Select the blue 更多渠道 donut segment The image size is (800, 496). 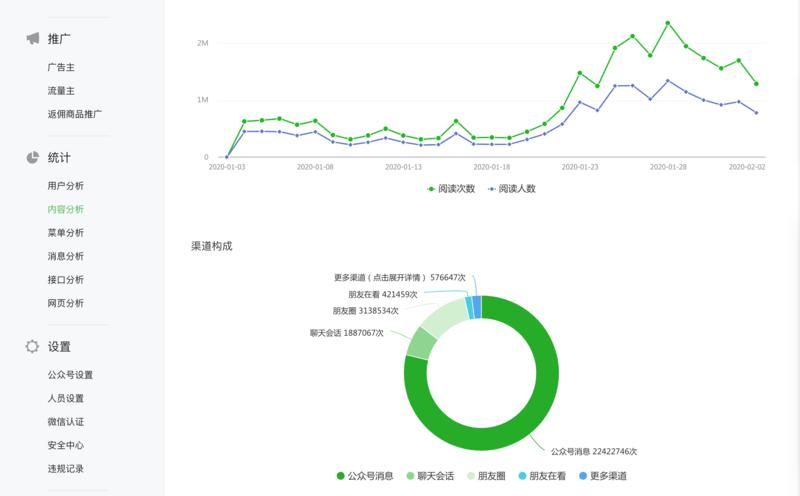tap(477, 307)
